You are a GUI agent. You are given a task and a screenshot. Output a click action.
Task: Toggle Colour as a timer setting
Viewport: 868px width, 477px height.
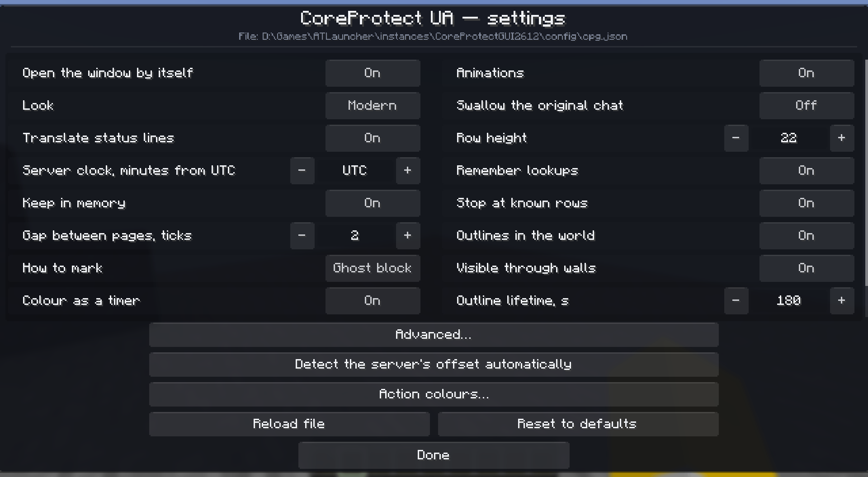(373, 301)
